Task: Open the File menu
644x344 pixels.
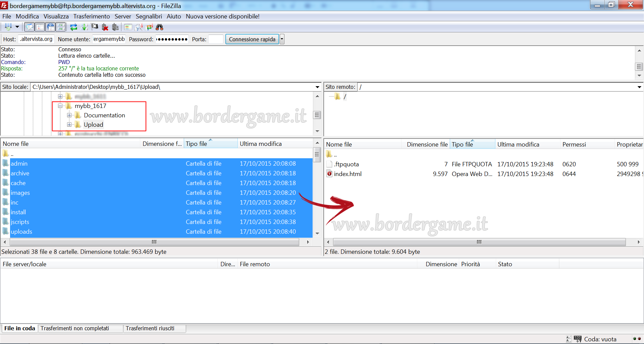Action: [7, 16]
